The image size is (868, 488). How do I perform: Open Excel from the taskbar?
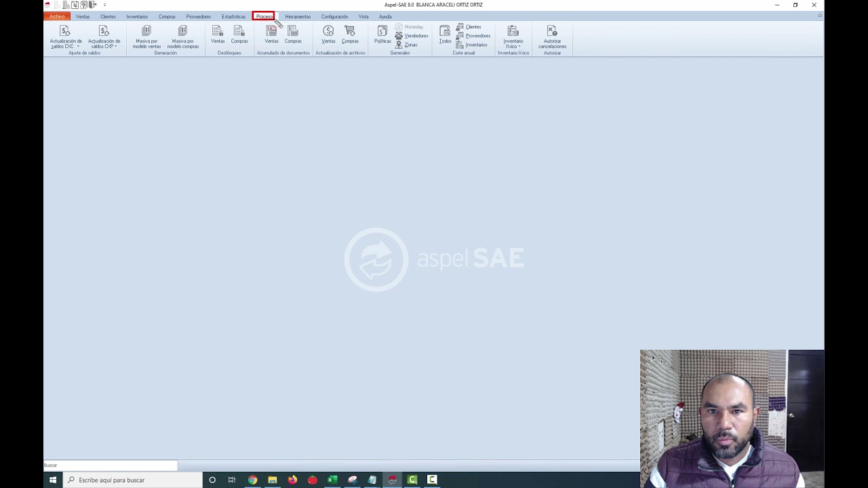click(332, 480)
